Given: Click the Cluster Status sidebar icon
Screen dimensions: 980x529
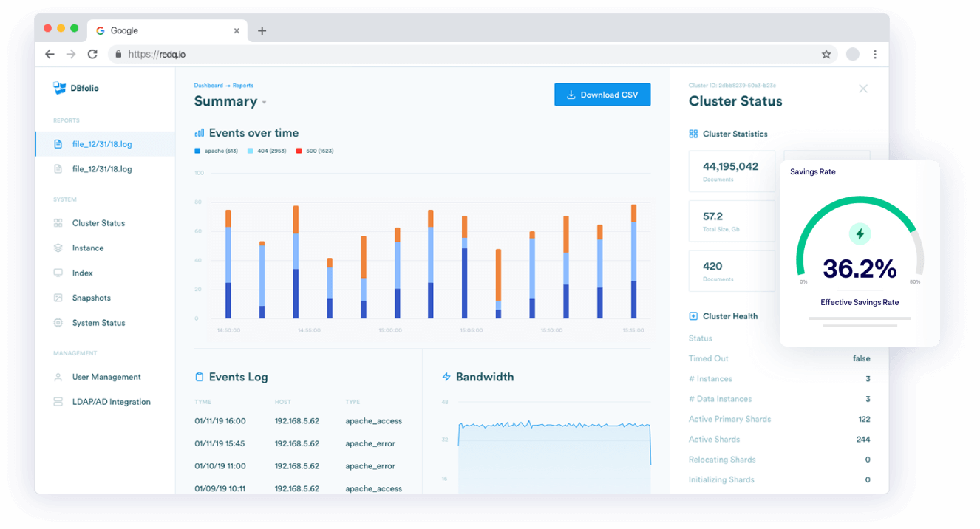Looking at the screenshot, I should click(58, 223).
